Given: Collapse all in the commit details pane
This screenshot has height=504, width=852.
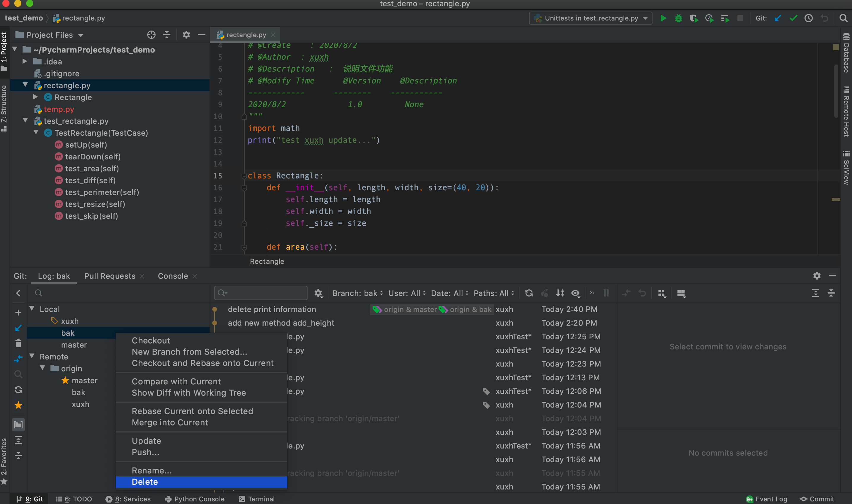Looking at the screenshot, I should (x=831, y=293).
